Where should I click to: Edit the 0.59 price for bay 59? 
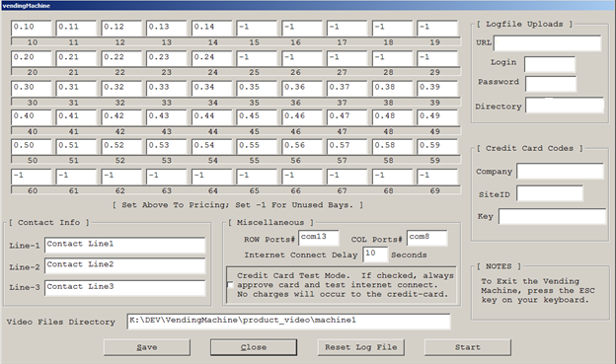pos(437,146)
